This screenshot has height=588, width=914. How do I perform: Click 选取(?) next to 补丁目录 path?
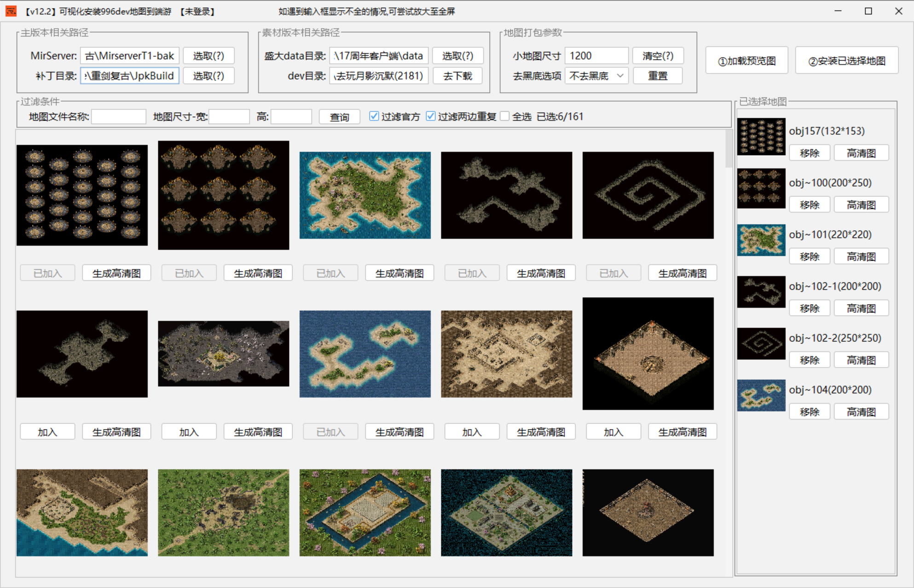(208, 76)
